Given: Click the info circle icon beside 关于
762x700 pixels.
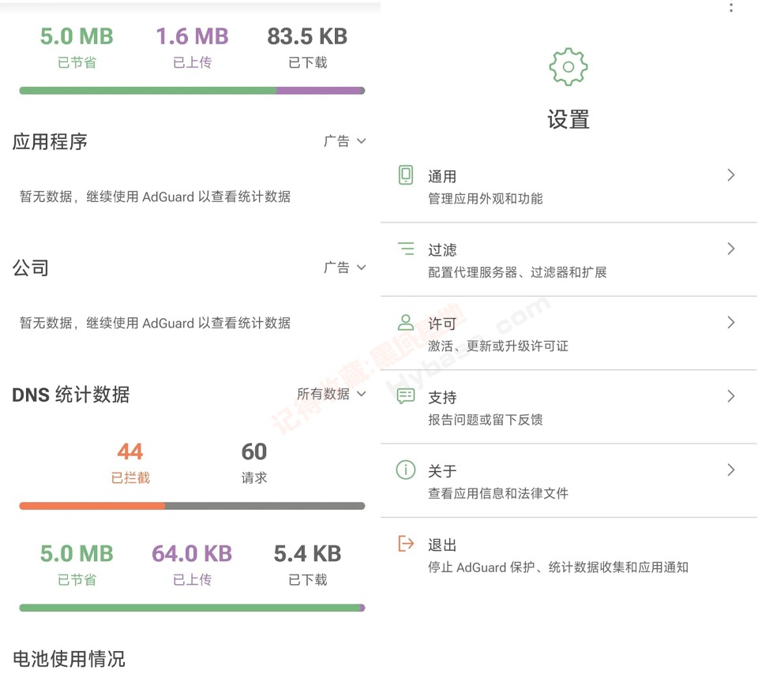Looking at the screenshot, I should click(x=405, y=470).
